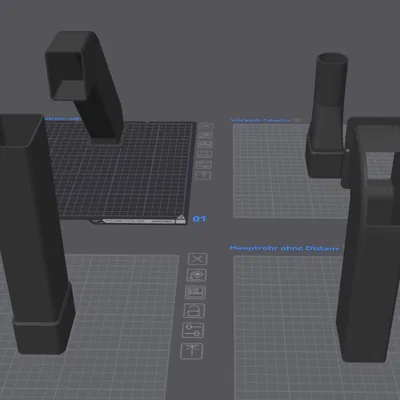Image resolution: width=400 pixels, height=400 pixels.
Task: Toggle the lock icon of the lower-left plate
Action: (194, 311)
